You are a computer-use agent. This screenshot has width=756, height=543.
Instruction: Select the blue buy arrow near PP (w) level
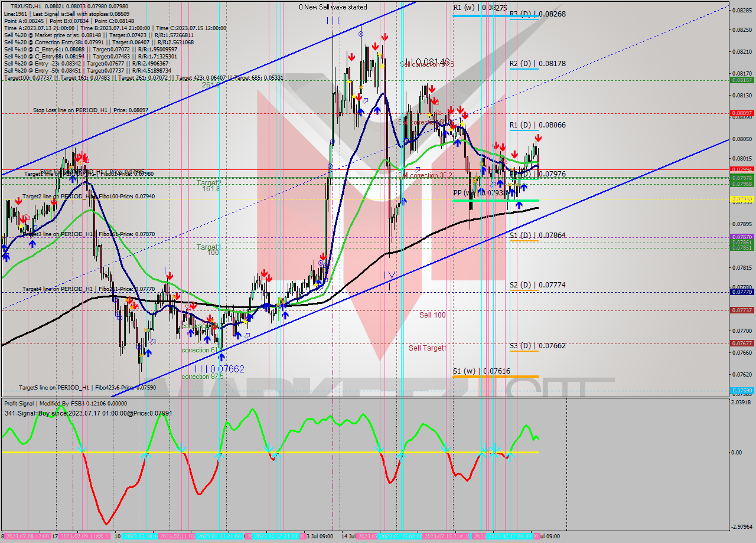click(x=519, y=204)
